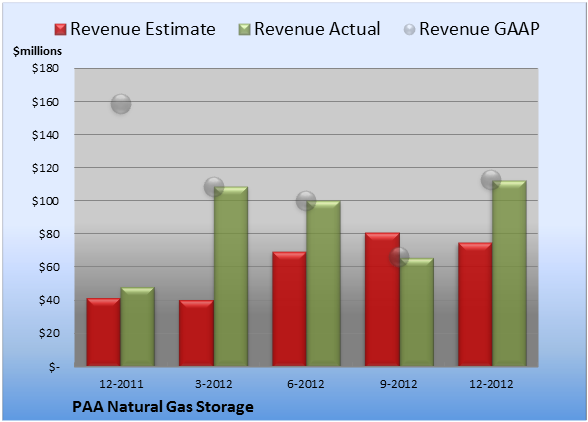Select the green actual bar for 12-2012

pos(509,273)
